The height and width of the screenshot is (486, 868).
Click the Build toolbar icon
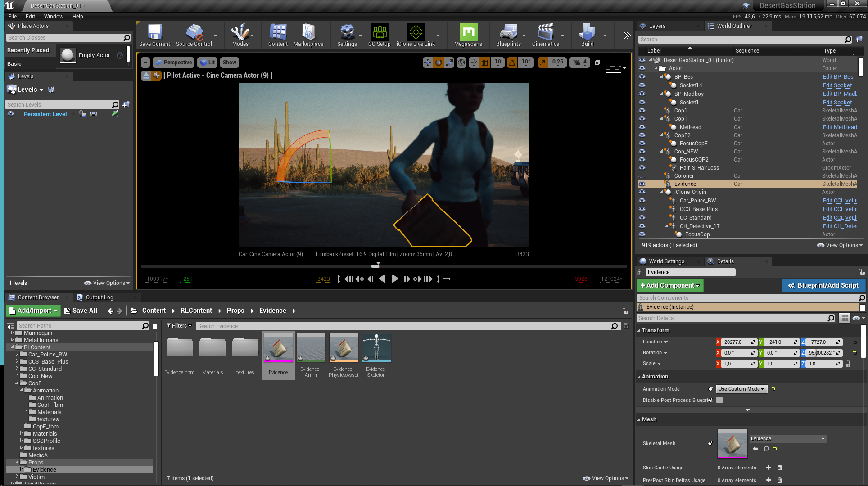pyautogui.click(x=587, y=35)
